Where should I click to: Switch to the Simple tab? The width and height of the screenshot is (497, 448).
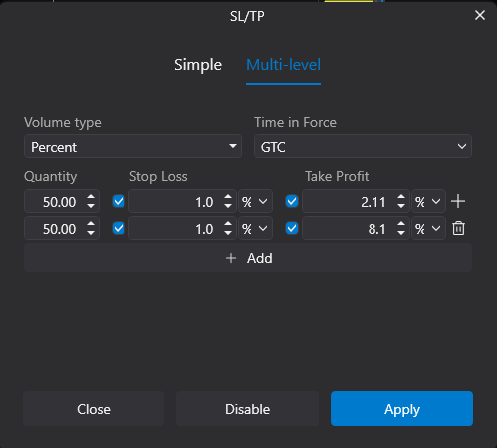coord(198,65)
